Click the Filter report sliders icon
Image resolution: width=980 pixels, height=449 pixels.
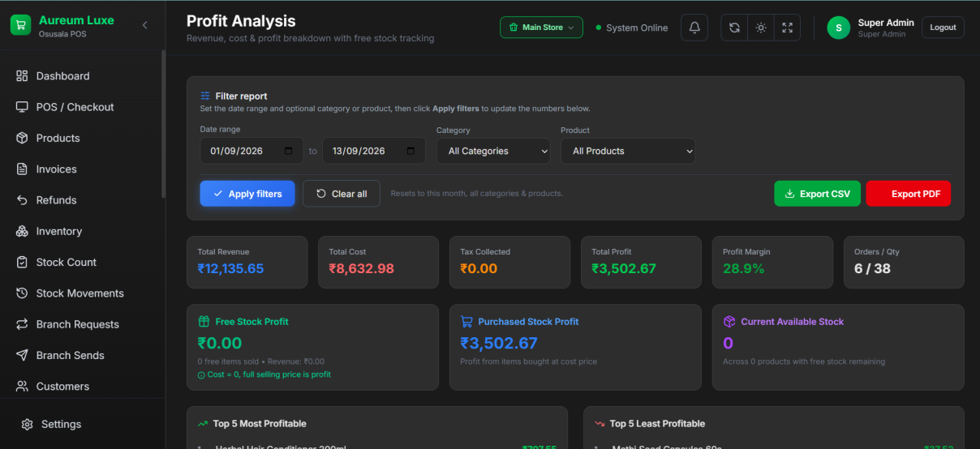206,96
